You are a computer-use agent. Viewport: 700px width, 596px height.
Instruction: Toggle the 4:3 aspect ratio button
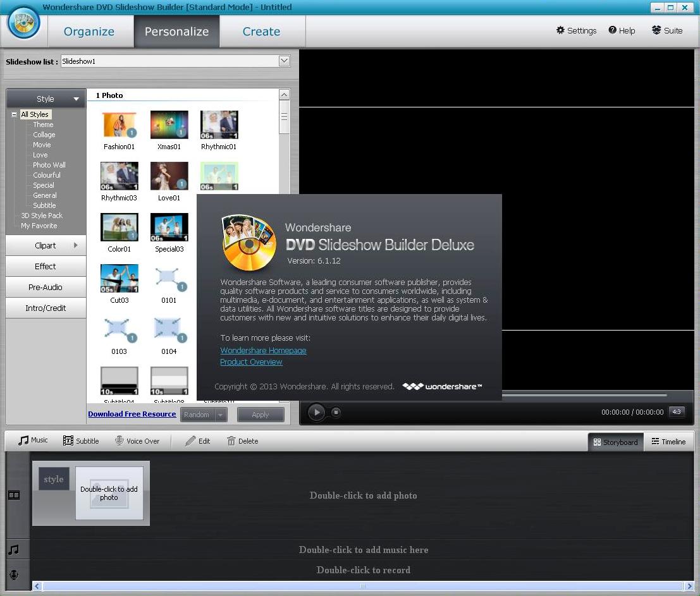click(677, 412)
